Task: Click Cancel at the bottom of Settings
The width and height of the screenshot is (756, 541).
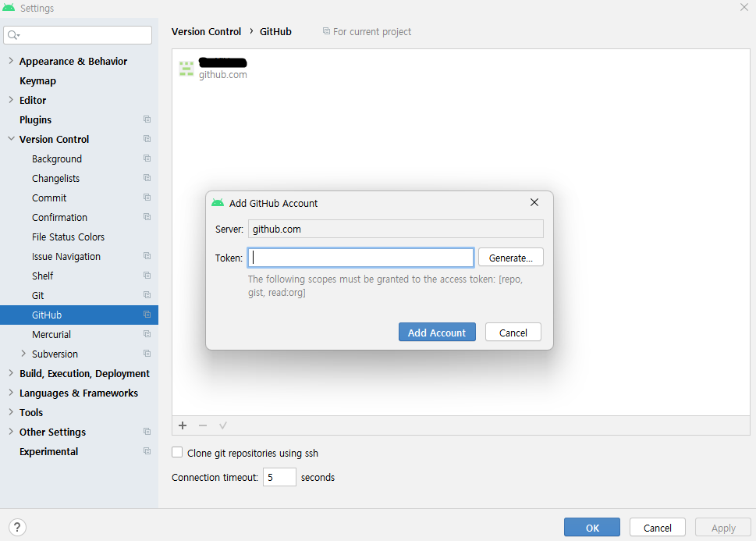Action: tap(657, 527)
